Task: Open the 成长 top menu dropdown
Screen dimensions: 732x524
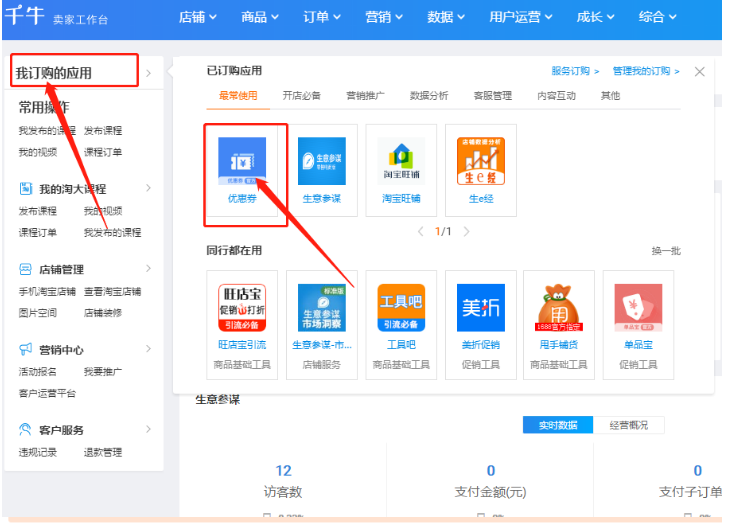Action: click(x=595, y=17)
